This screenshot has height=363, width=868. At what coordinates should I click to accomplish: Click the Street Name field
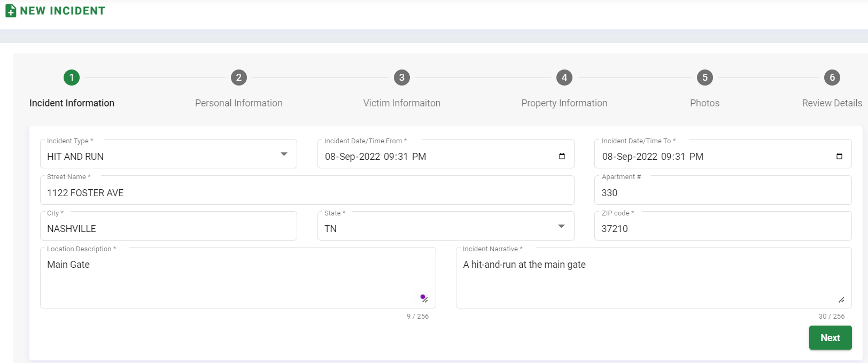[307, 190]
